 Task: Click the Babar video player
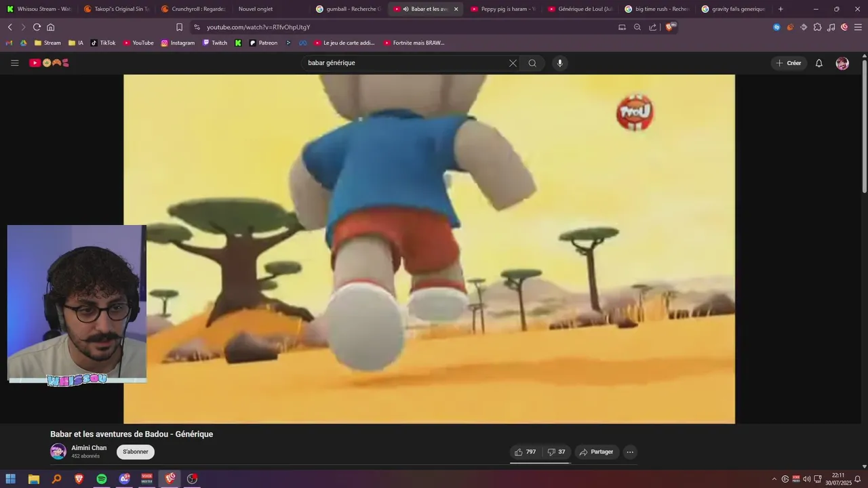(429, 249)
